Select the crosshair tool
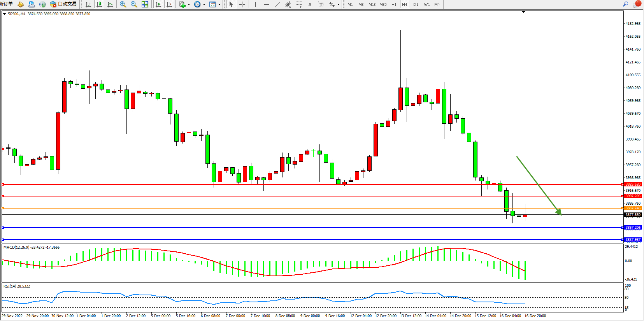The width and height of the screenshot is (644, 321). pyautogui.click(x=242, y=4)
